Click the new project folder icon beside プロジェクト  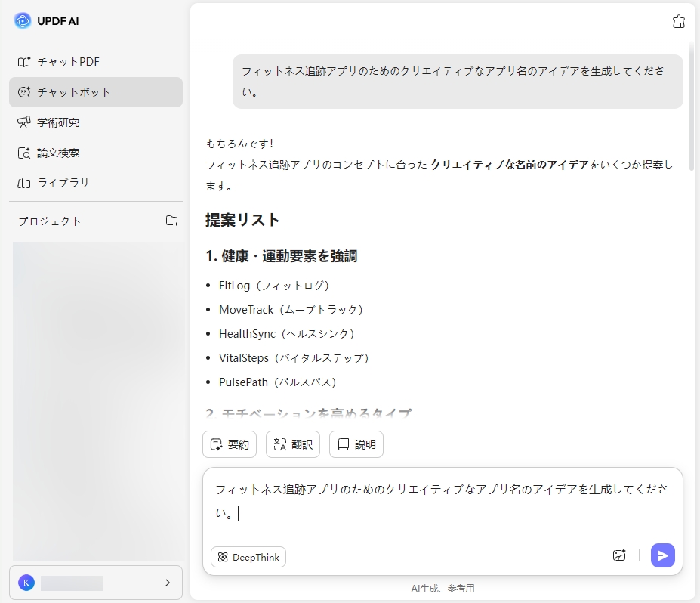point(172,221)
